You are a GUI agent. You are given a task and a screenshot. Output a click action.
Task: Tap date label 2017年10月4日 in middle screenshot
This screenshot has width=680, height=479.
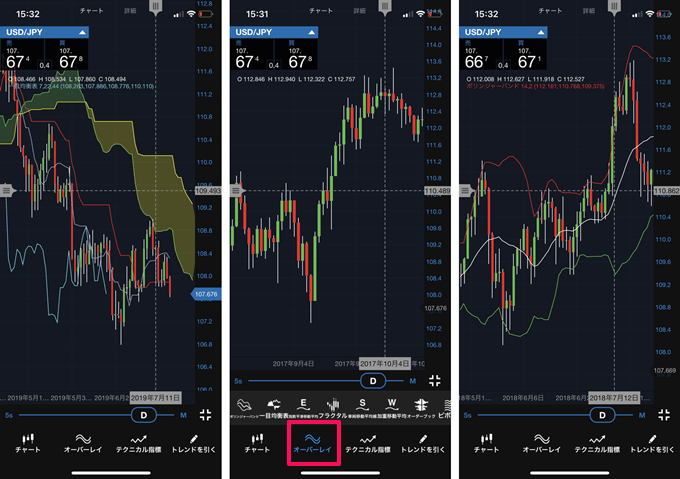(x=385, y=363)
